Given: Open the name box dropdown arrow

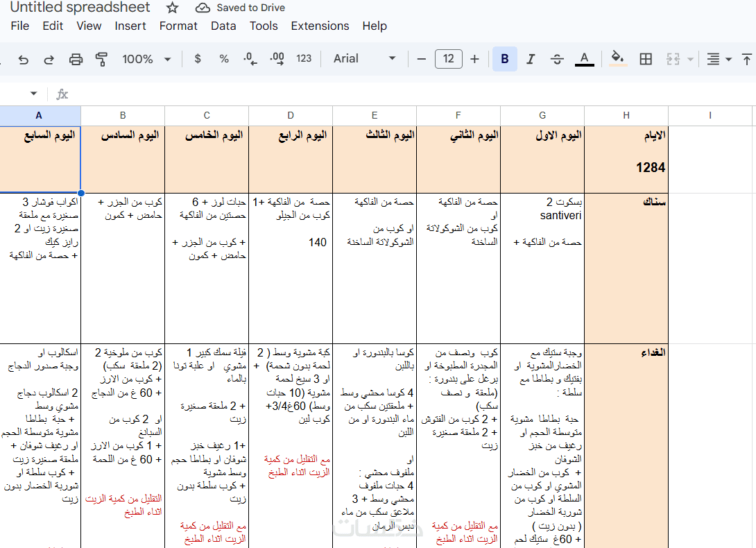Looking at the screenshot, I should click(33, 94).
